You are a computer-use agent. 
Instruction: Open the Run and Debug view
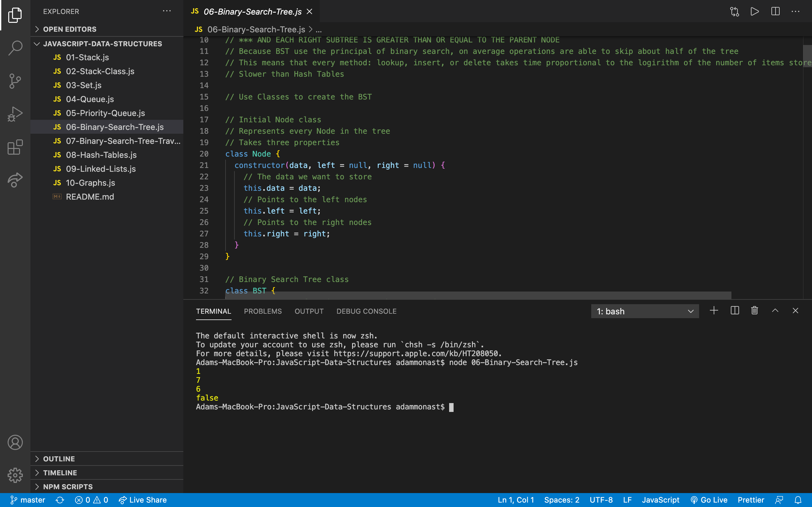tap(15, 114)
